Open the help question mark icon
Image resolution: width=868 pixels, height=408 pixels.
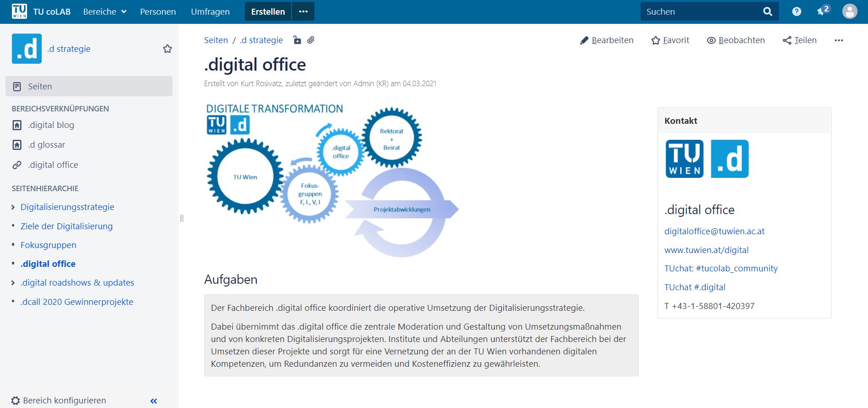tap(797, 11)
